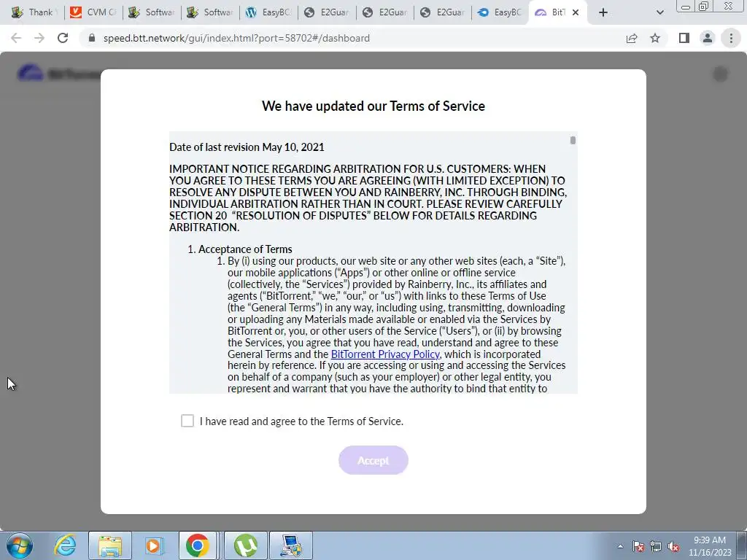
Task: Switch to the first E2Guar tab
Action: [327, 12]
